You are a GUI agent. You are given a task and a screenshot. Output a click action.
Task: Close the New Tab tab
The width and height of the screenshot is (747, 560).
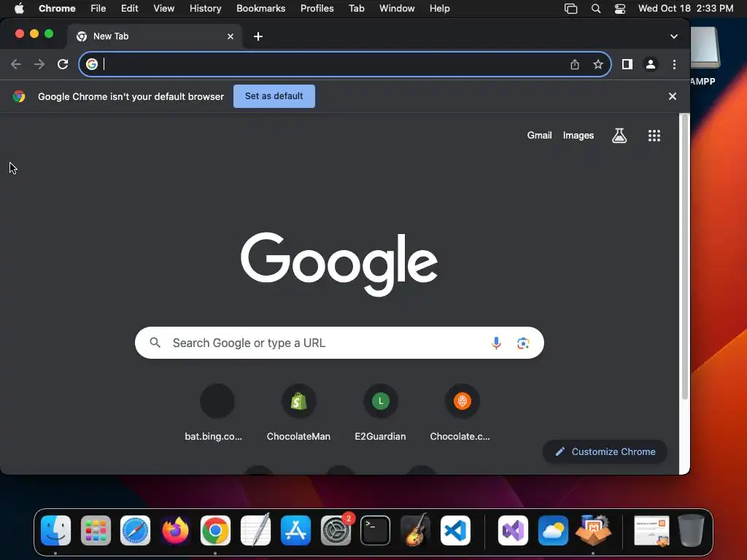point(231,36)
